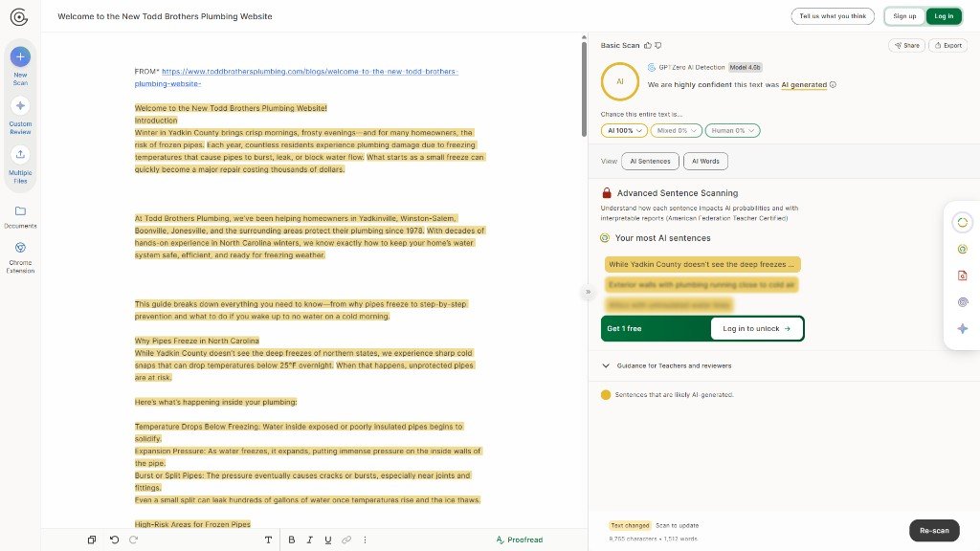
Task: Click Get 1 free
Action: coord(624,329)
